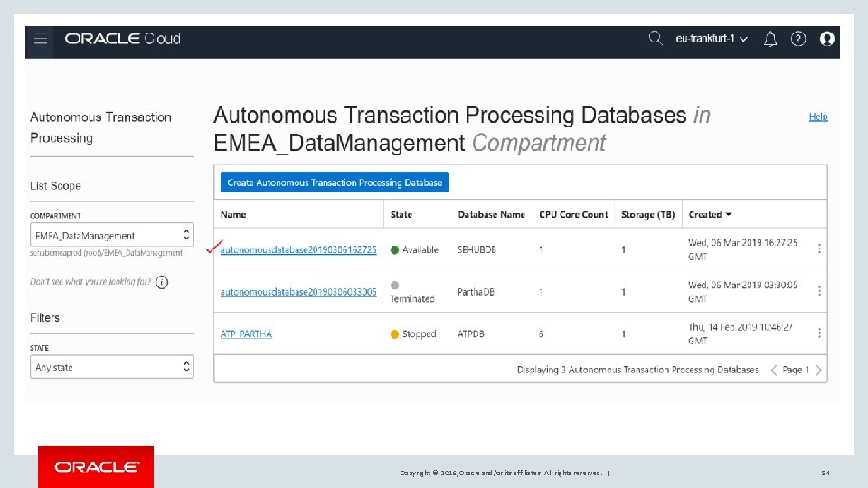Click the List Scope sidebar heading
This screenshot has height=488, width=868.
(x=55, y=186)
